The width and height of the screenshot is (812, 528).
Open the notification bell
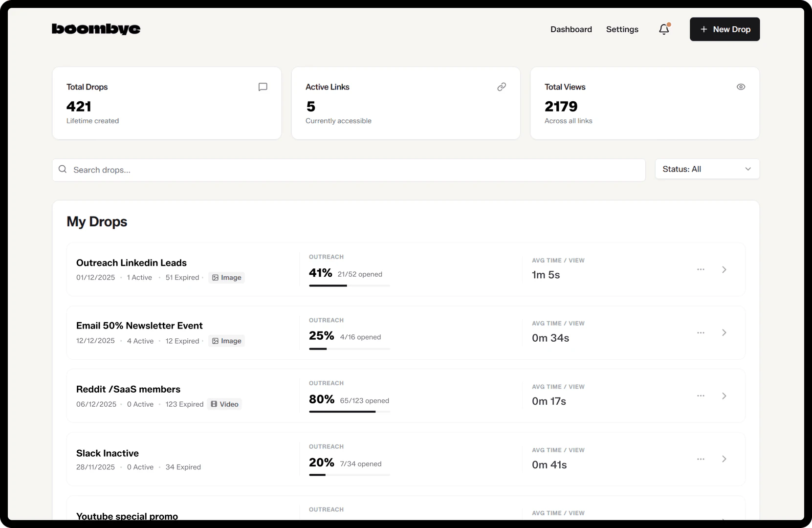[663, 29]
